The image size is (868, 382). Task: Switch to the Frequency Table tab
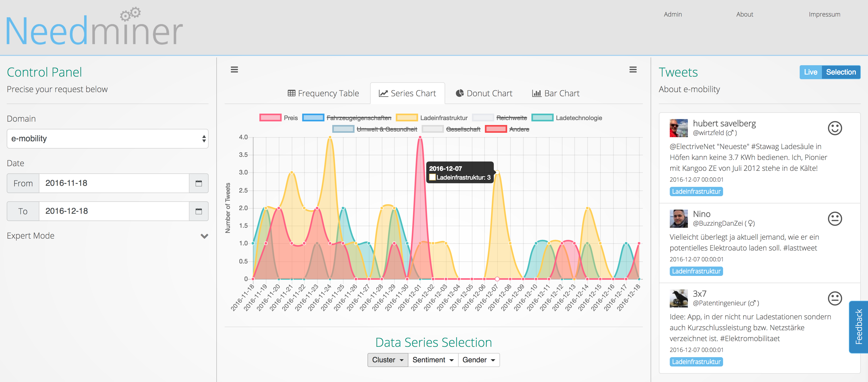tap(323, 93)
